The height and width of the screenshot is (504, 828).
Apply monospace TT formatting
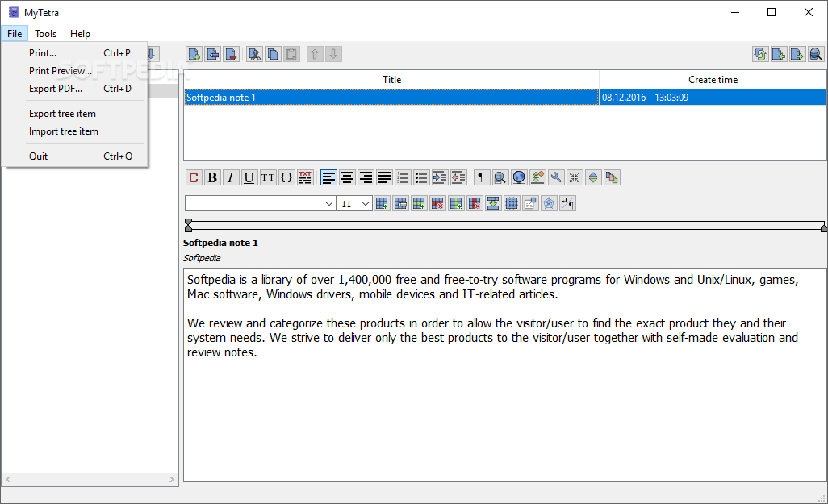pyautogui.click(x=268, y=177)
